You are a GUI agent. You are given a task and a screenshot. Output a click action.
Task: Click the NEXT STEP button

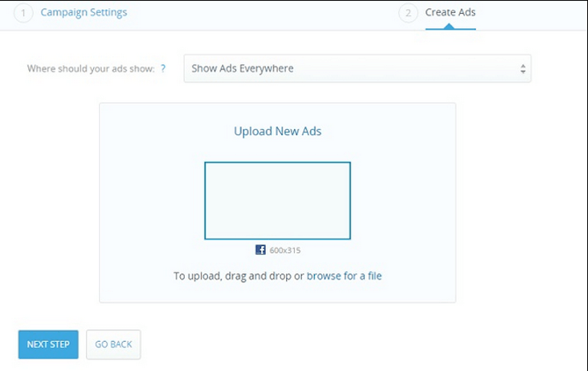(x=48, y=344)
